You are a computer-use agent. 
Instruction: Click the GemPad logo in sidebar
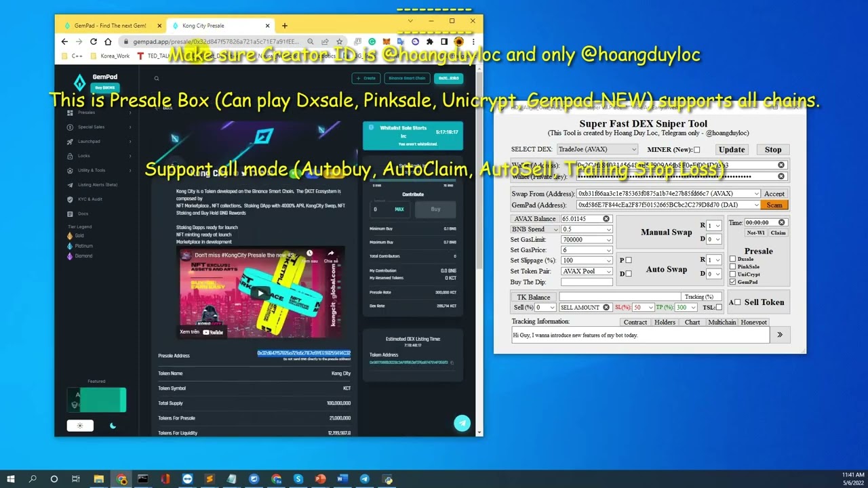pyautogui.click(x=80, y=83)
